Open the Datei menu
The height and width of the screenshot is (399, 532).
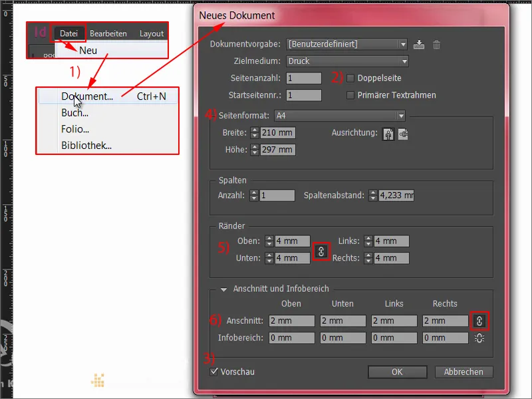(69, 33)
